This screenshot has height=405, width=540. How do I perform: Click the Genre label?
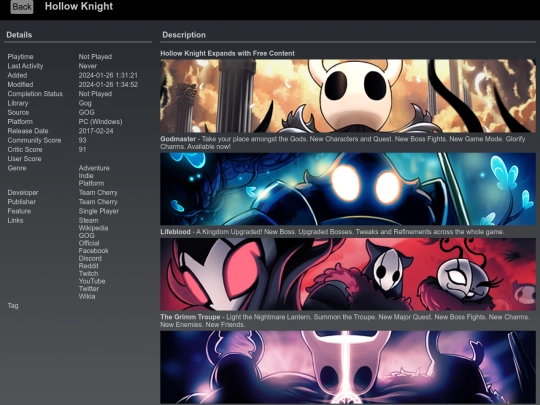(17, 168)
